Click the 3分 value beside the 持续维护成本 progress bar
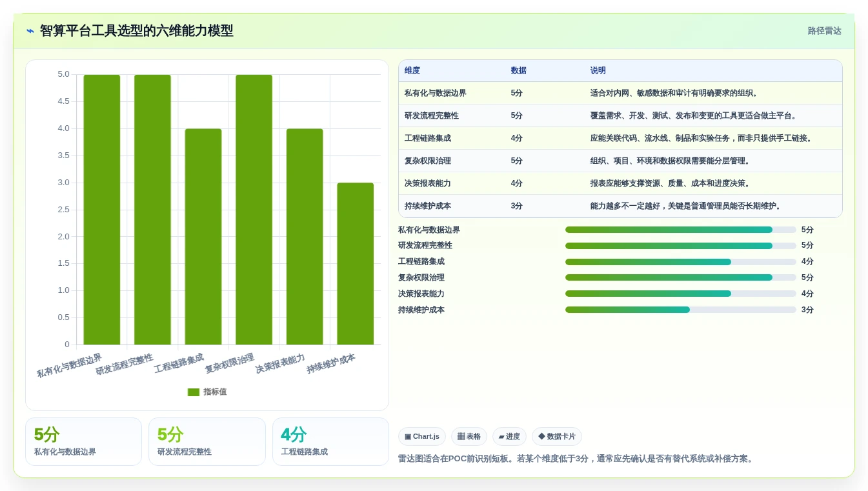 pos(807,310)
